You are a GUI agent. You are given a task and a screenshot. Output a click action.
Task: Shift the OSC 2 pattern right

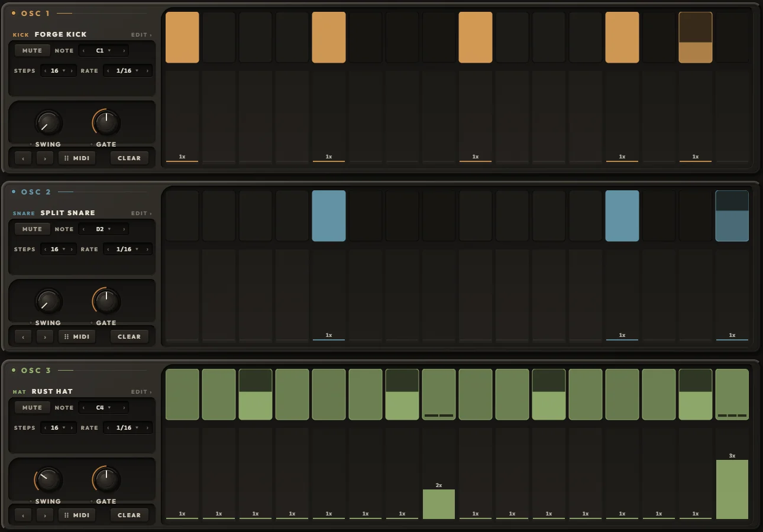click(45, 336)
